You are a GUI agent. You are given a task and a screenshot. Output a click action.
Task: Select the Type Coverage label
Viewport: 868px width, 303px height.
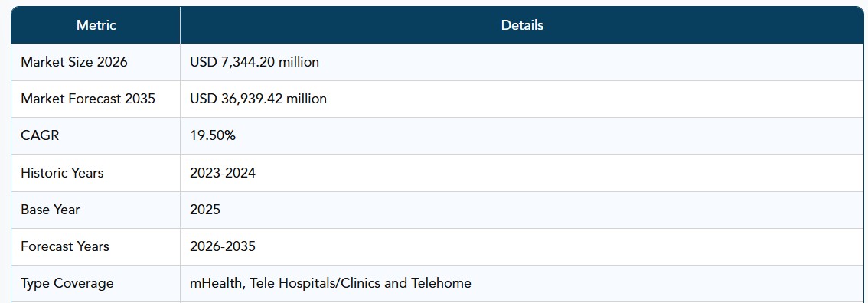[67, 283]
